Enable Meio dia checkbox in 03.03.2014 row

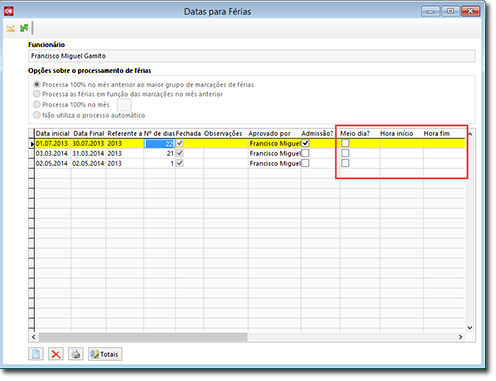pyautogui.click(x=345, y=153)
